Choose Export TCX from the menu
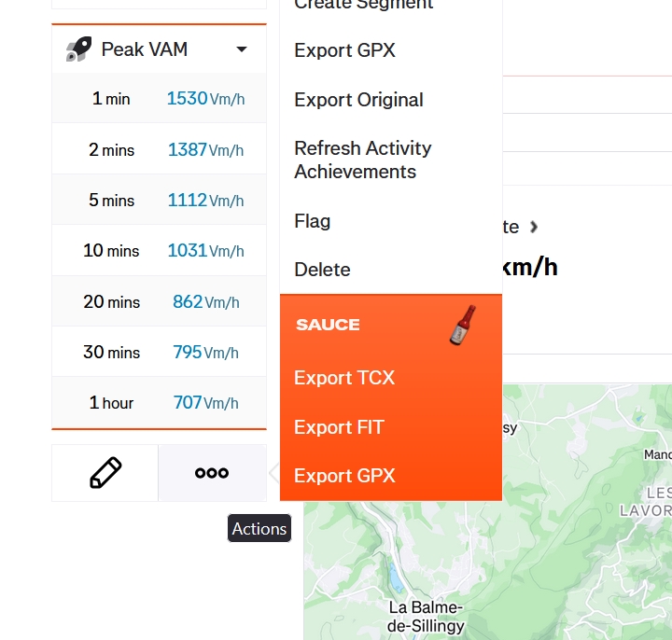The width and height of the screenshot is (672, 640). pos(344,378)
